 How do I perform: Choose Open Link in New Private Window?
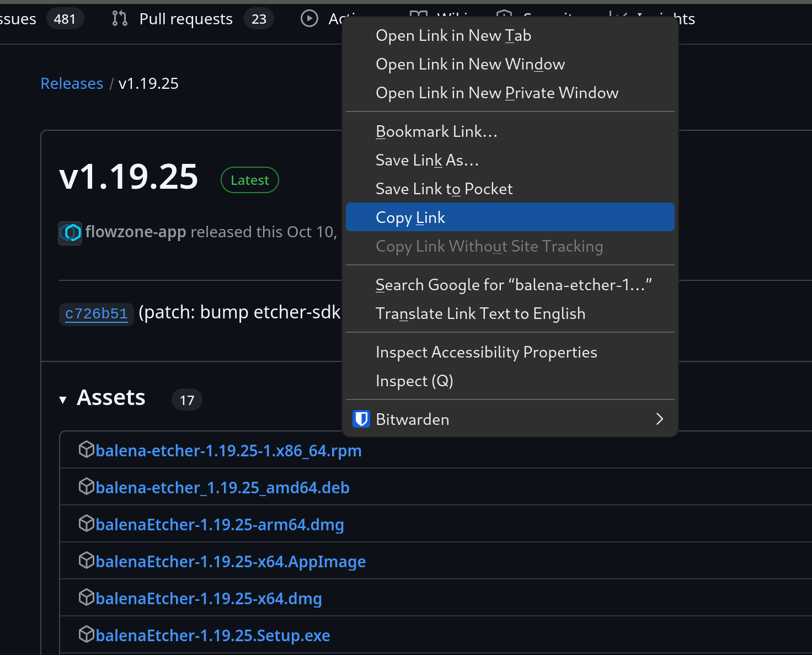pos(510,93)
